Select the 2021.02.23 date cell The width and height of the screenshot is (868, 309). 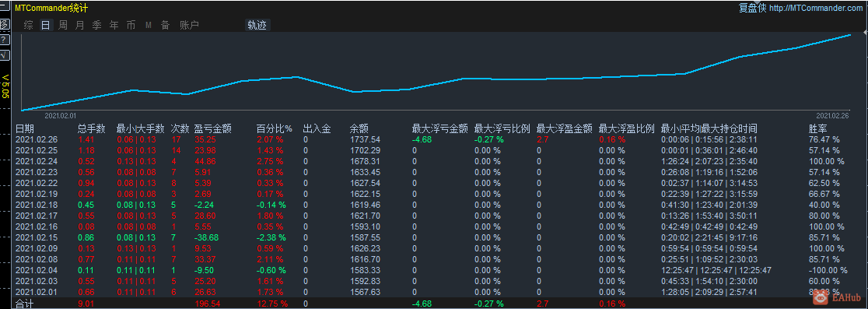click(x=36, y=172)
